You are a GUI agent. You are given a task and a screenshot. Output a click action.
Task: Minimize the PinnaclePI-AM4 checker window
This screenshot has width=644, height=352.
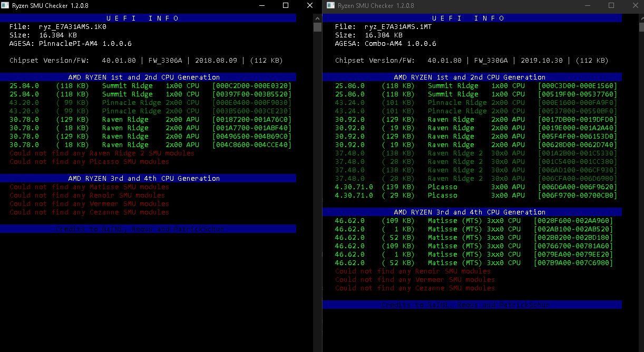(261, 5)
